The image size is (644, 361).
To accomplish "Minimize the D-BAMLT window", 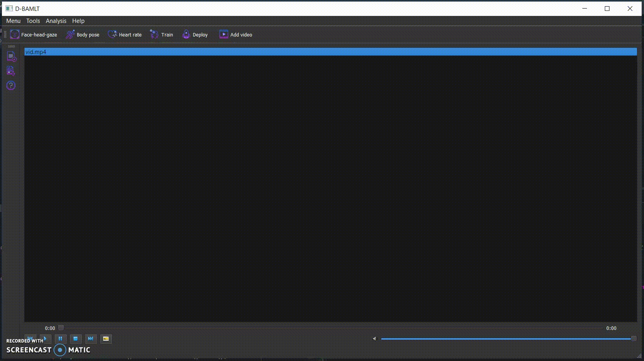I will (x=585, y=9).
